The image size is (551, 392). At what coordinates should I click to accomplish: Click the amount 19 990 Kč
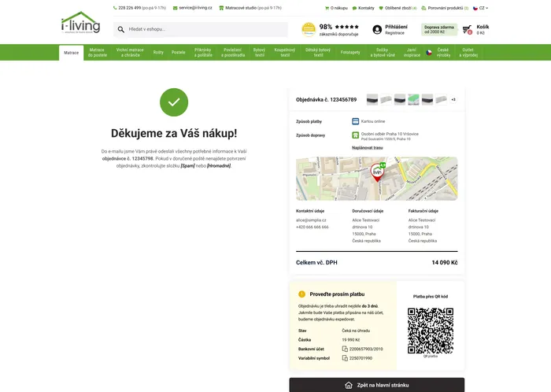(x=351, y=340)
